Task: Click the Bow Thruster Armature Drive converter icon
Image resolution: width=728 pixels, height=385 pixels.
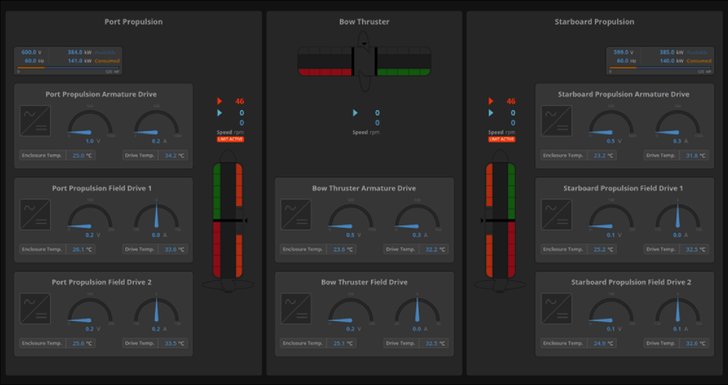Action: (x=296, y=215)
